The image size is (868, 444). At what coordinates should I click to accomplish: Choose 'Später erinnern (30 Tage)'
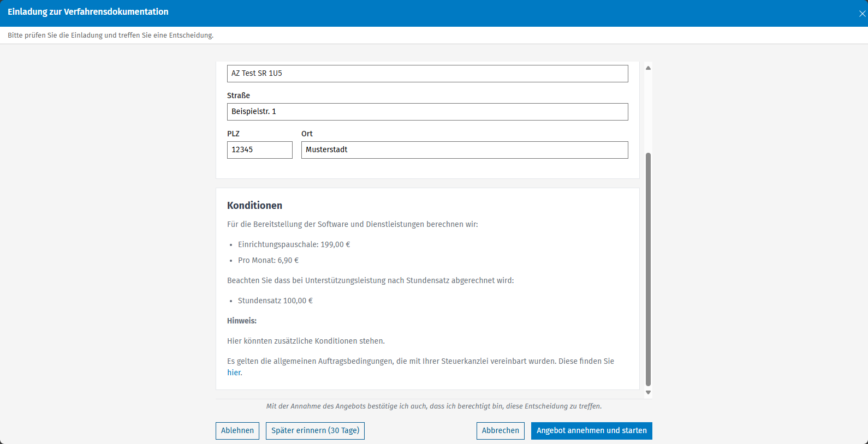pyautogui.click(x=316, y=431)
